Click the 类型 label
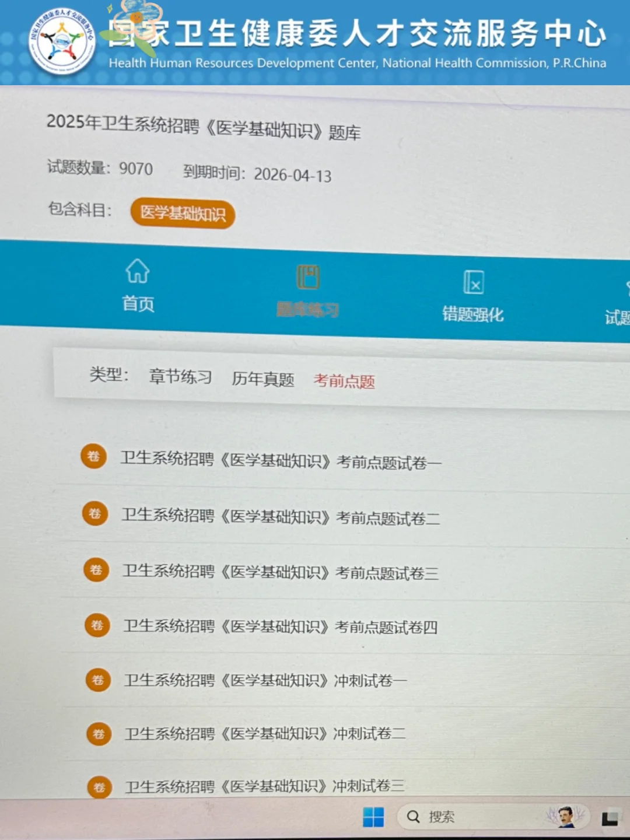This screenshot has height=840, width=630. pyautogui.click(x=109, y=374)
